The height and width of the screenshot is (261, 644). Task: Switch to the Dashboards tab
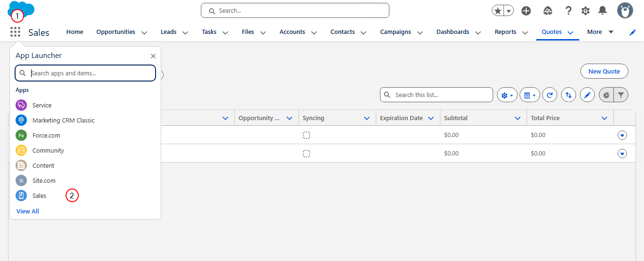click(453, 32)
